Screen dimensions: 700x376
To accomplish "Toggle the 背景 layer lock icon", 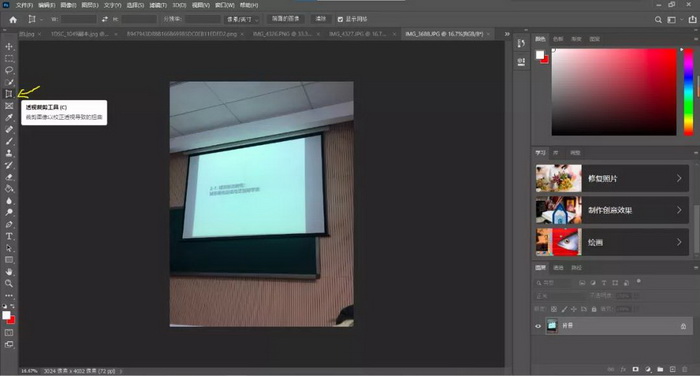I will click(683, 326).
